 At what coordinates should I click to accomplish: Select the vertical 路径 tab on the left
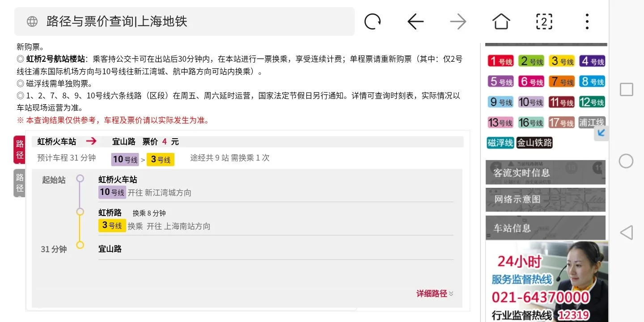19,149
